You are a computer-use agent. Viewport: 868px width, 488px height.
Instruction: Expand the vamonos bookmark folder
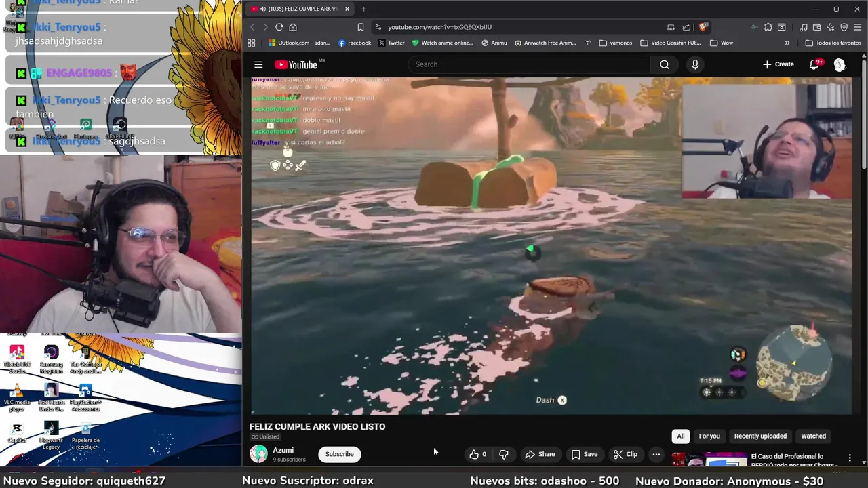point(616,43)
